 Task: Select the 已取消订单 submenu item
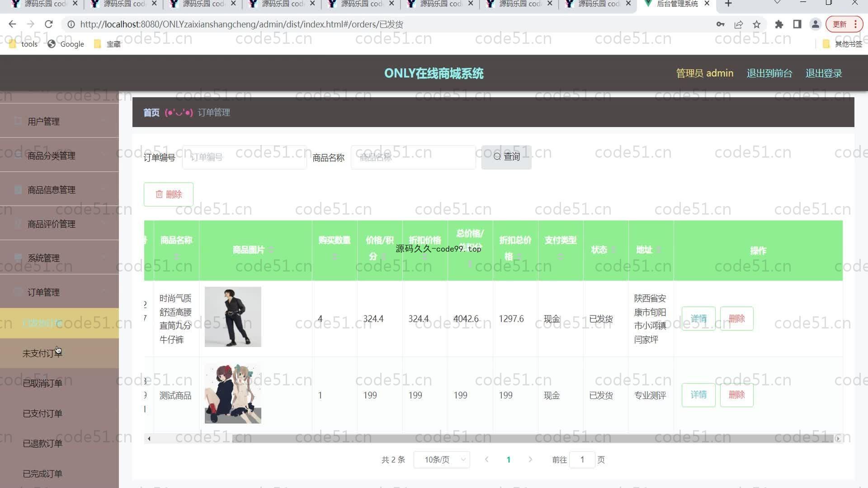coord(59,383)
